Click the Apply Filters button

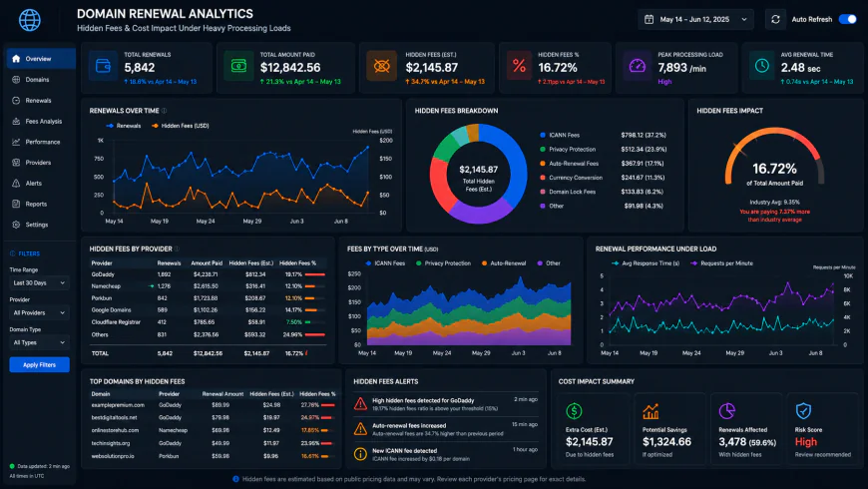(x=39, y=365)
